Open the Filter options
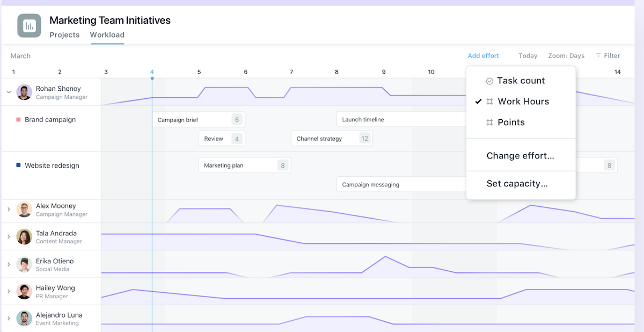The height and width of the screenshot is (332, 644). [x=608, y=56]
